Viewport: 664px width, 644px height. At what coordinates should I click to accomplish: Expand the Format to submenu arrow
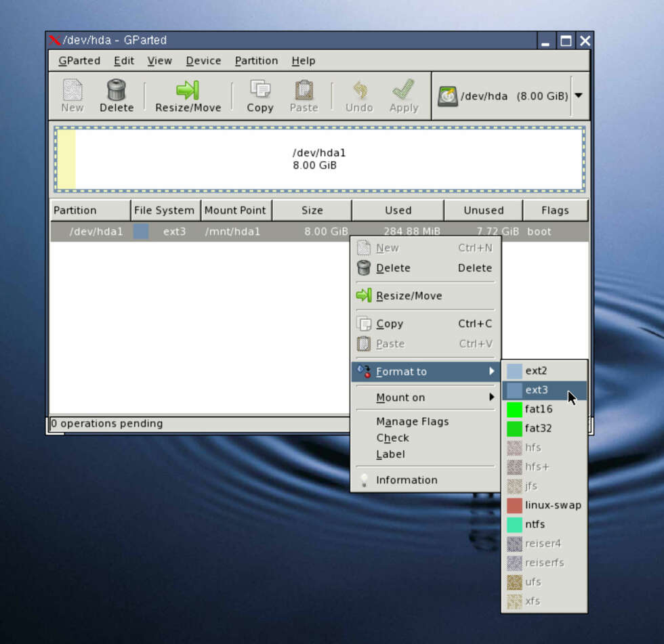click(x=491, y=371)
